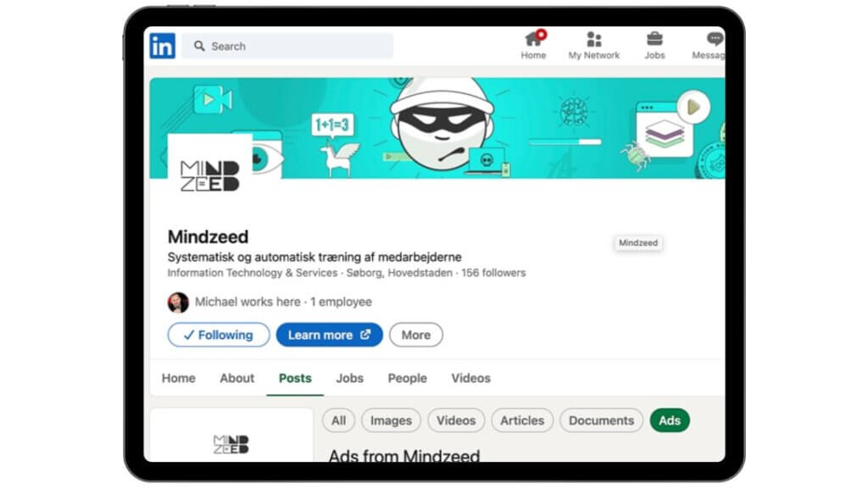Click the 'Systematisk og automatisk træning' tagline
Image resolution: width=868 pixels, height=489 pixels.
pos(314,258)
